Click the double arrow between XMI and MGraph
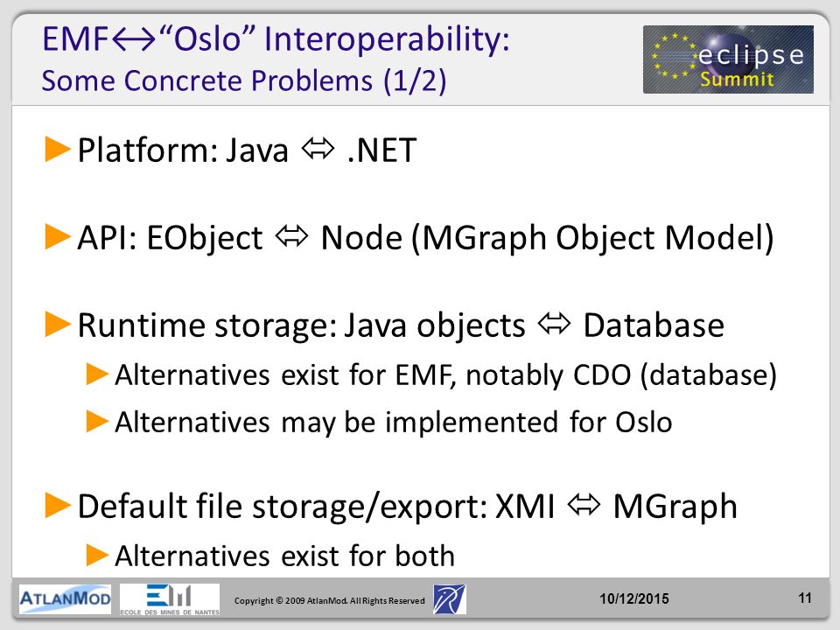This screenshot has height=630, width=840. pyautogui.click(x=584, y=505)
